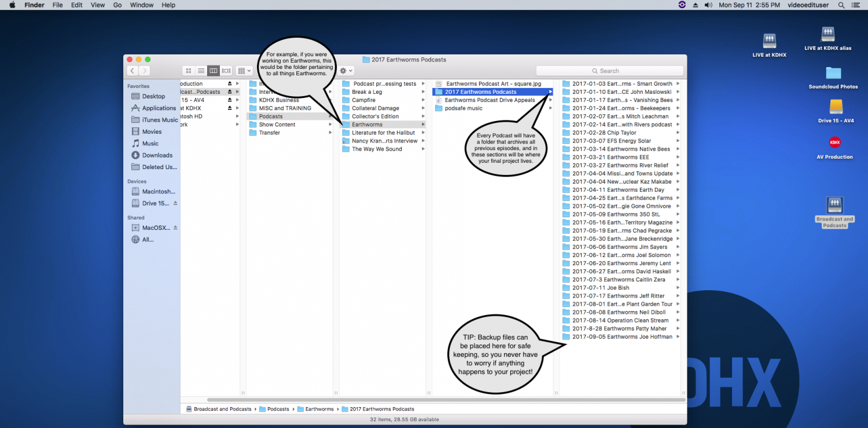Switch Finder to list view
Image resolution: width=868 pixels, height=428 pixels.
point(201,71)
